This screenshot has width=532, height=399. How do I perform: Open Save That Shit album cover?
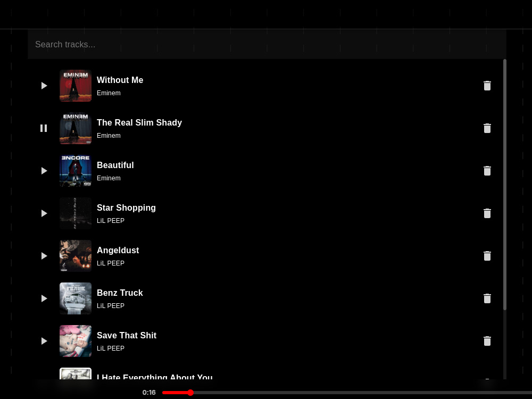pos(76,341)
